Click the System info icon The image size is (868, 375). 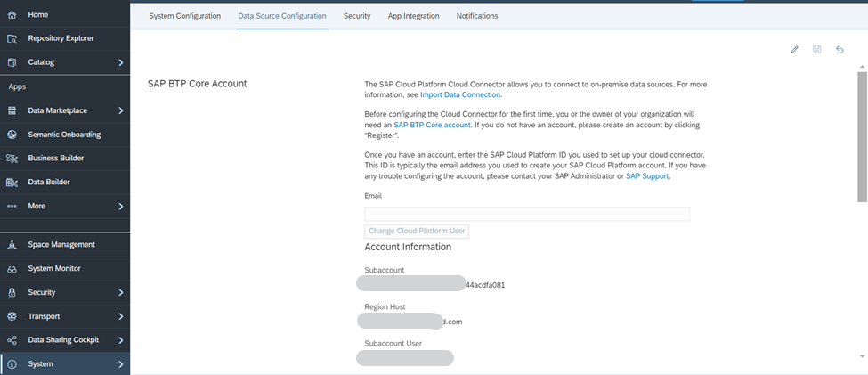(x=12, y=364)
